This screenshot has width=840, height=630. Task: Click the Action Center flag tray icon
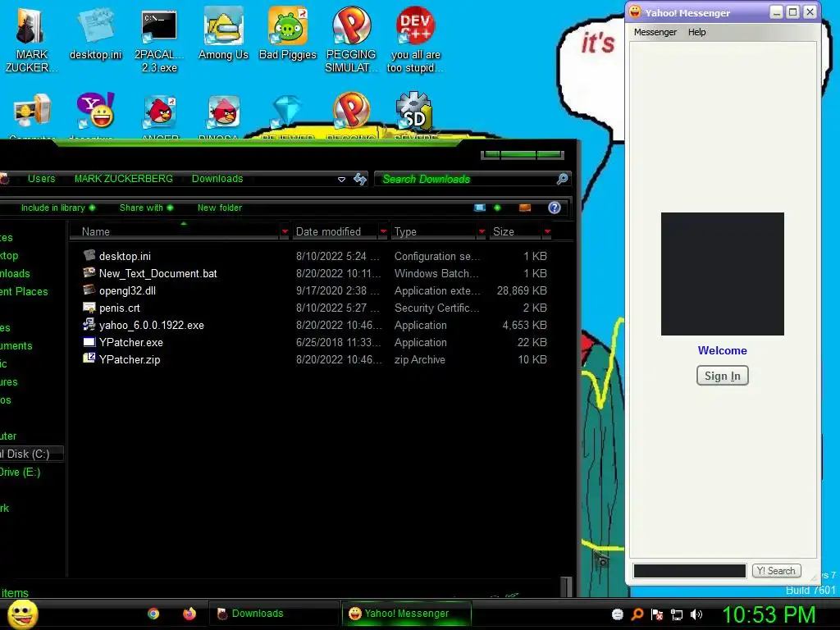pos(657,614)
